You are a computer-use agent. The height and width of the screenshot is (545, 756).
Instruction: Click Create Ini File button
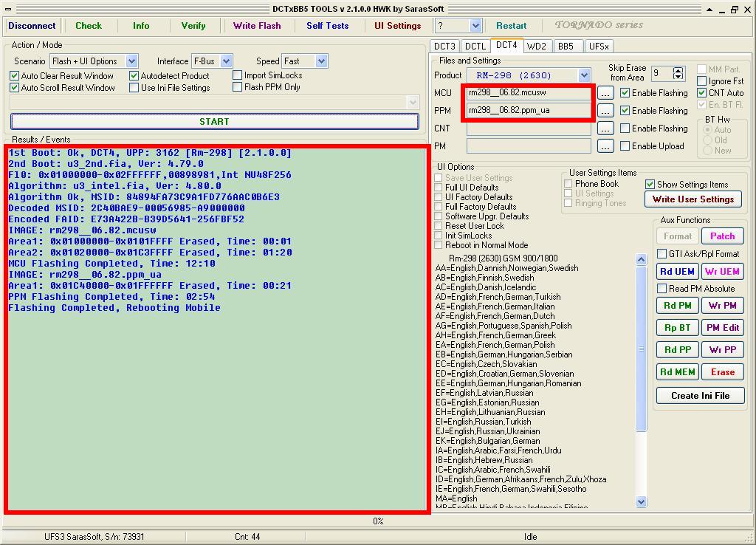[700, 396]
